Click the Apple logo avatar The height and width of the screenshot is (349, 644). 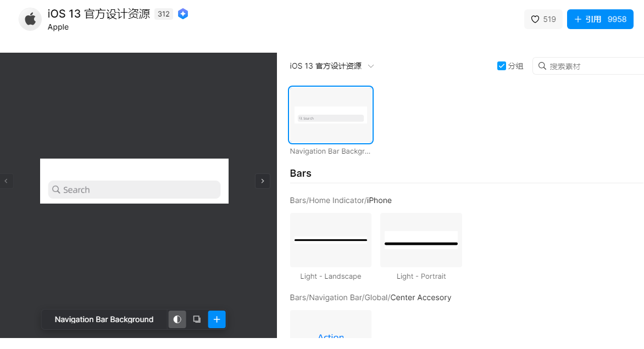[30, 19]
